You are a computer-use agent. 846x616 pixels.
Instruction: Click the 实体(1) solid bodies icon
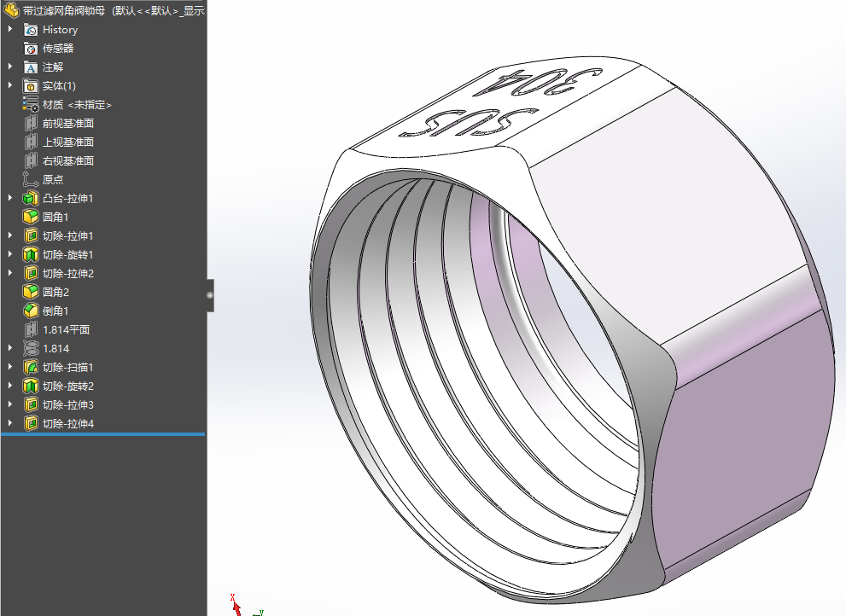pyautogui.click(x=31, y=86)
